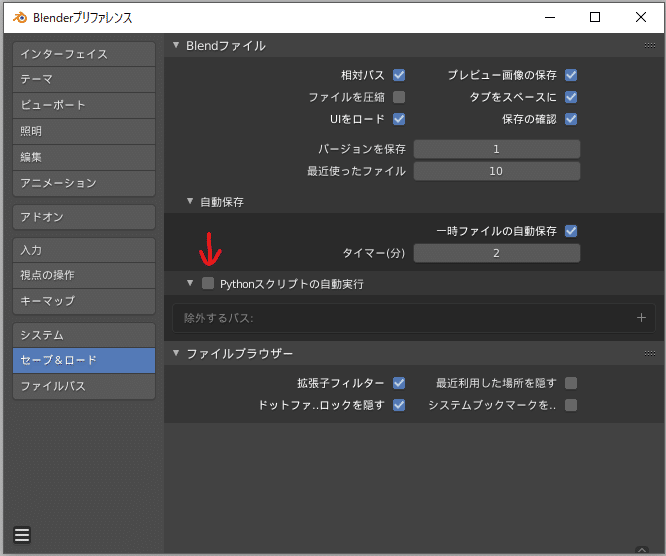
Task: Collapse the 自動保存 subpanel
Action: (x=190, y=201)
